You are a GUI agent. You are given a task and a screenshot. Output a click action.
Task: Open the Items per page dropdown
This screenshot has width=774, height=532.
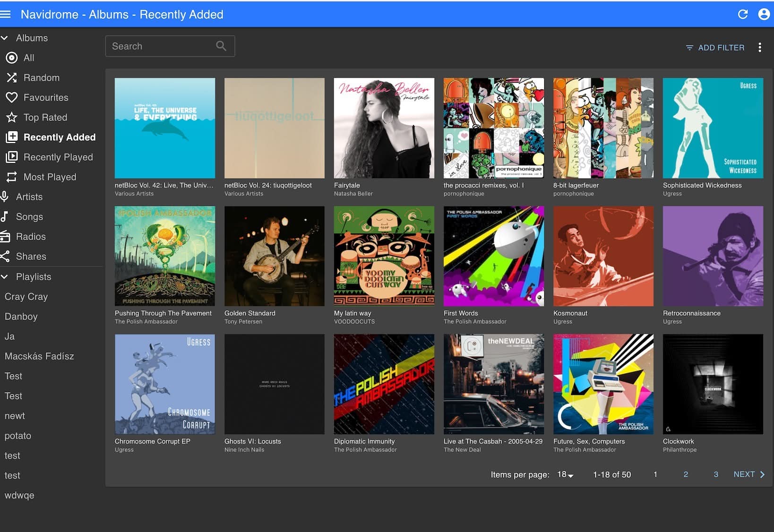tap(565, 474)
